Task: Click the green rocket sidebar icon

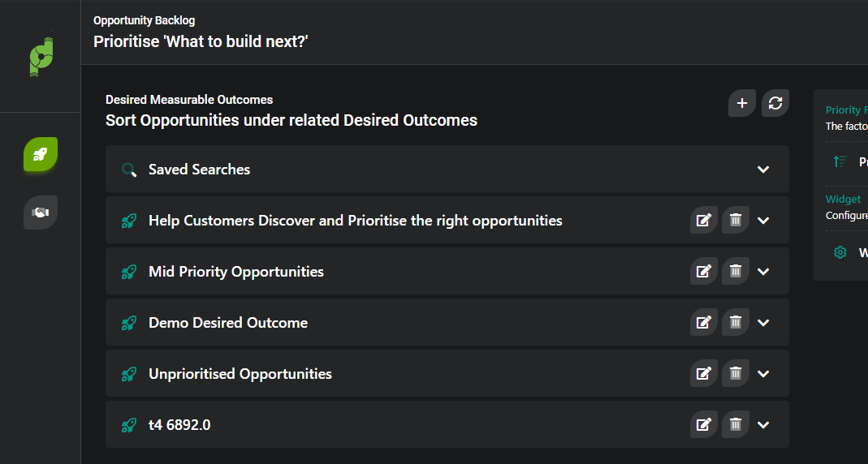Action: coord(41,154)
